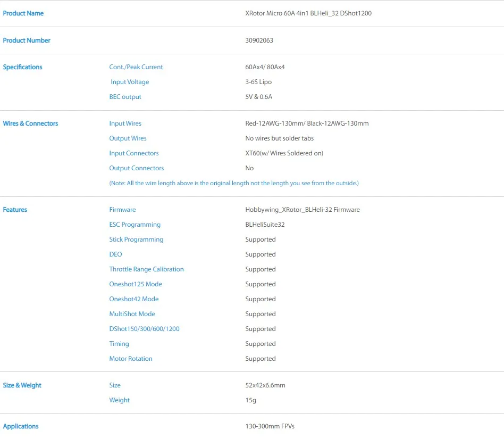Click the Product Number heading

27,40
